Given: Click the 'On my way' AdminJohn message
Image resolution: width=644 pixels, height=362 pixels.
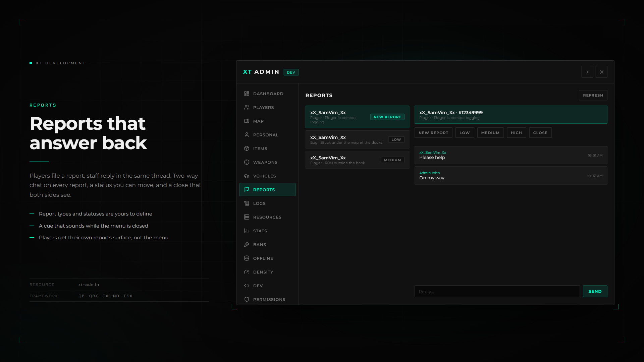Looking at the screenshot, I should (511, 176).
